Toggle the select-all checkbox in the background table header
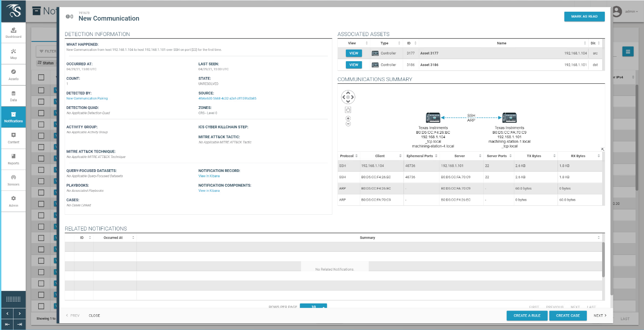This screenshot has width=644, height=330. click(41, 77)
